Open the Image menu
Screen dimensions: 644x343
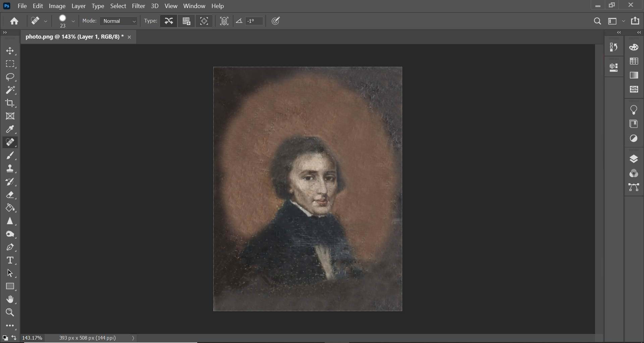pos(57,6)
